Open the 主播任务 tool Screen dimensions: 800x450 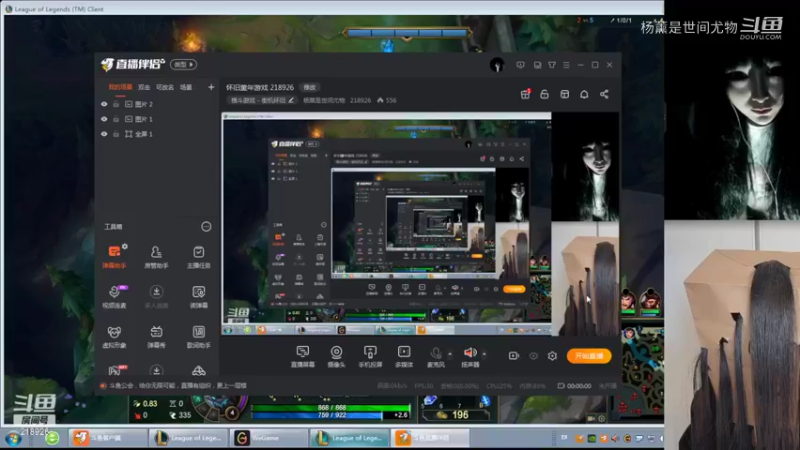point(198,256)
